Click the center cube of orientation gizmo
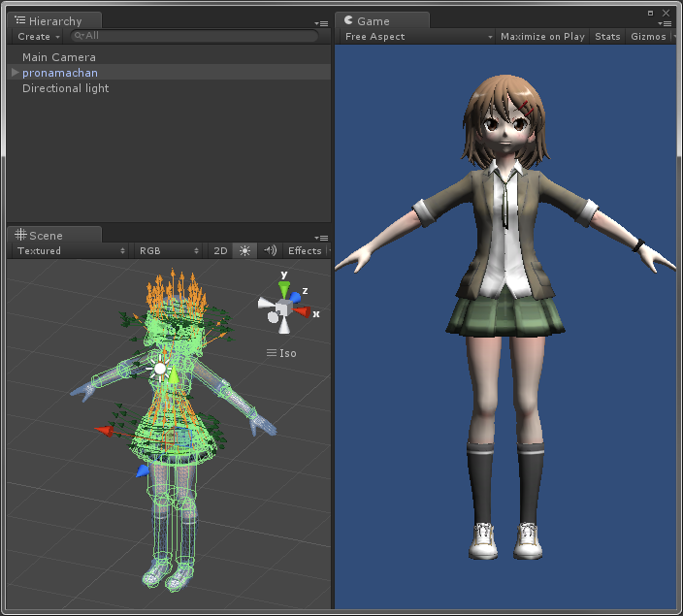Image resolution: width=683 pixels, height=616 pixels. 282,309
